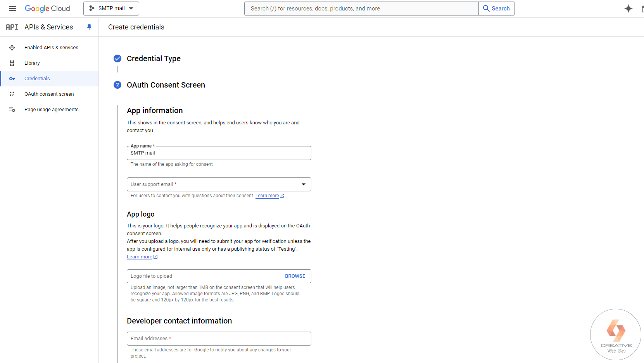This screenshot has width=644, height=363.
Task: Click the Search button
Action: click(x=497, y=9)
